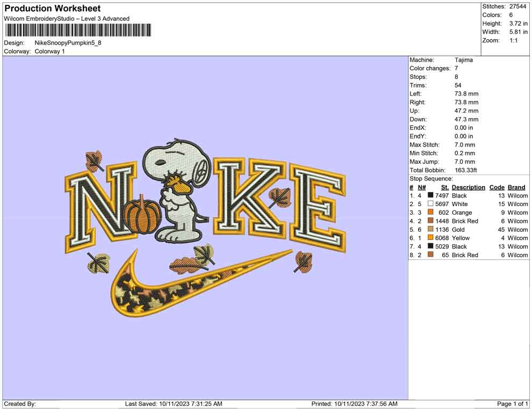Click the Snoopy design preview image

point(206,228)
